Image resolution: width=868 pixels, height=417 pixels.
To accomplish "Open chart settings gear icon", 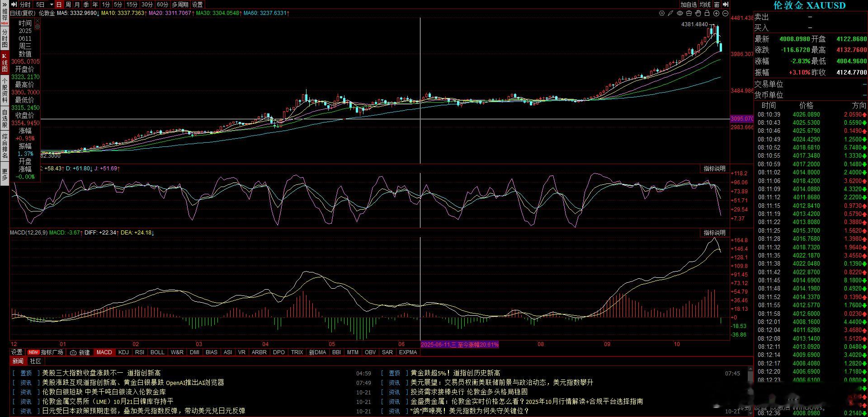I will click(x=662, y=14).
